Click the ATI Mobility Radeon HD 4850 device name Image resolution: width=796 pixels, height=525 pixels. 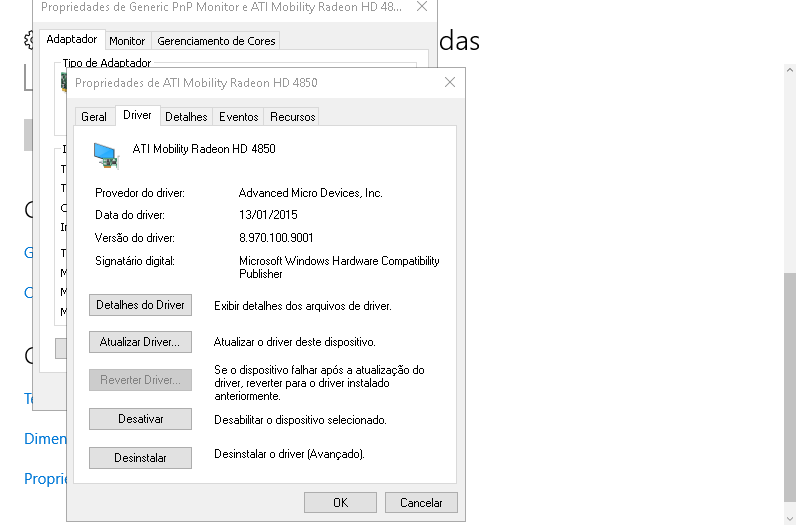click(x=204, y=149)
